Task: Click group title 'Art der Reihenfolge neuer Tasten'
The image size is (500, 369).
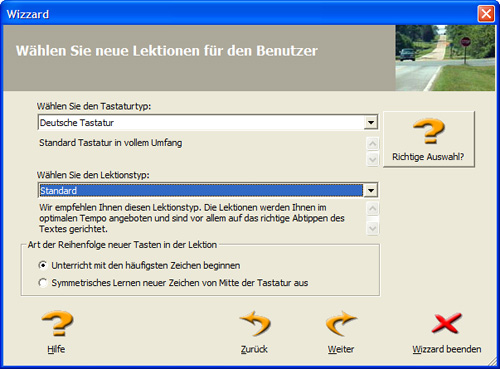Action: point(122,245)
